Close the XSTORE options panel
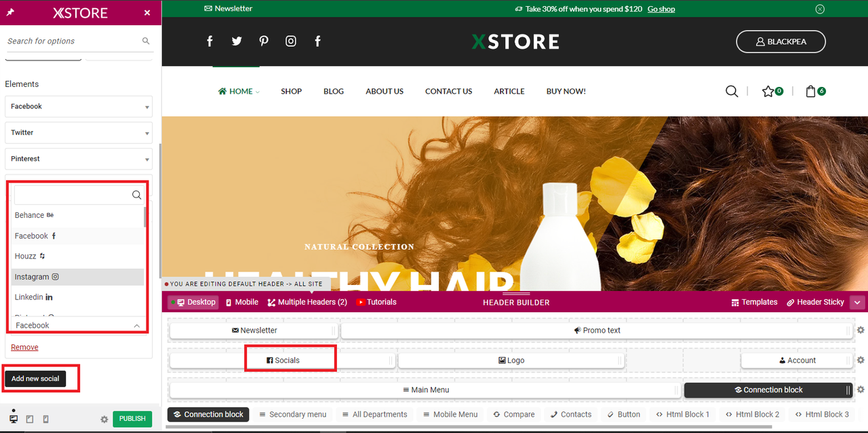Screen dimensions: 868x433 (x=147, y=13)
